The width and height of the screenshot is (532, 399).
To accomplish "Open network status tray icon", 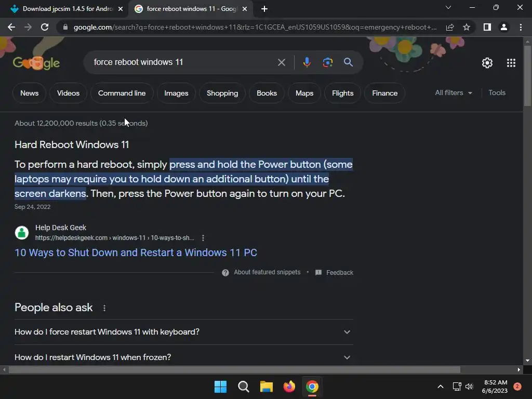I will (x=457, y=387).
